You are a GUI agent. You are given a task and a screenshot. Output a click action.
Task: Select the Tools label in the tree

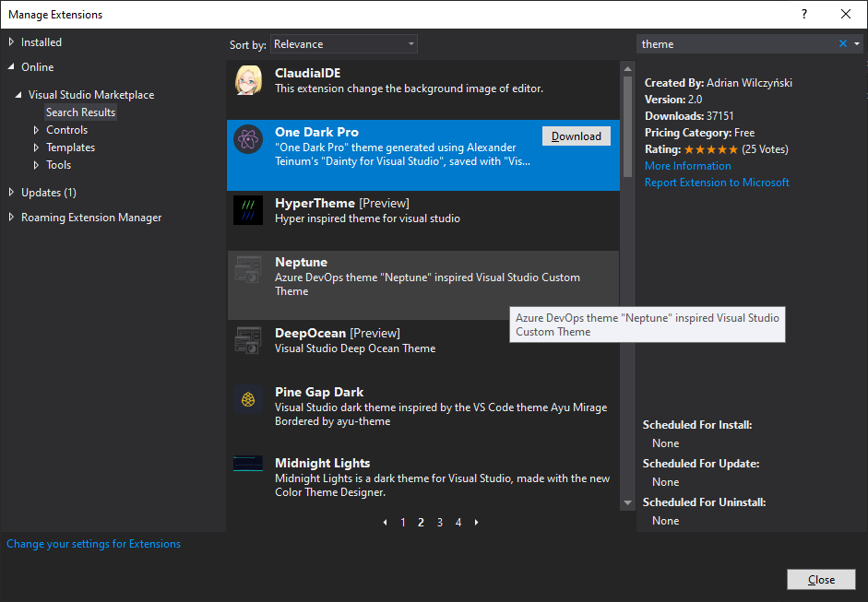(x=59, y=165)
